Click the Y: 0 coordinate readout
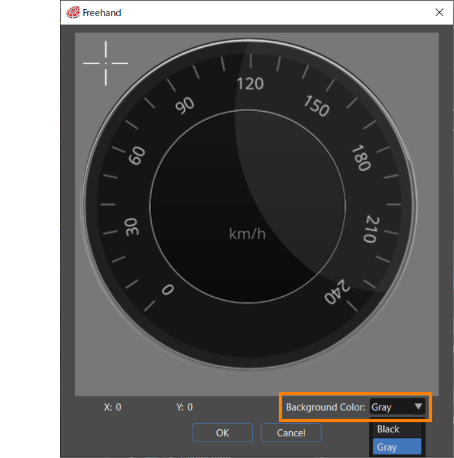Image resolution: width=454 pixels, height=458 pixels. point(184,407)
